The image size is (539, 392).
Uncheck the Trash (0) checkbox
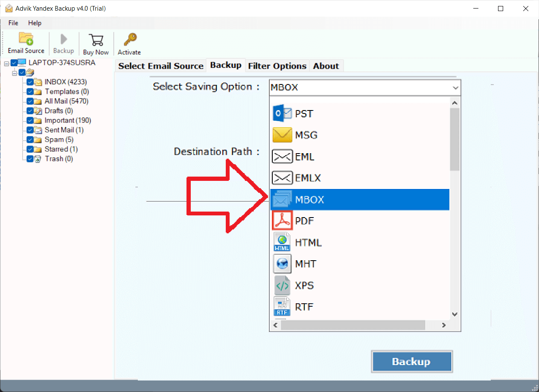(30, 159)
